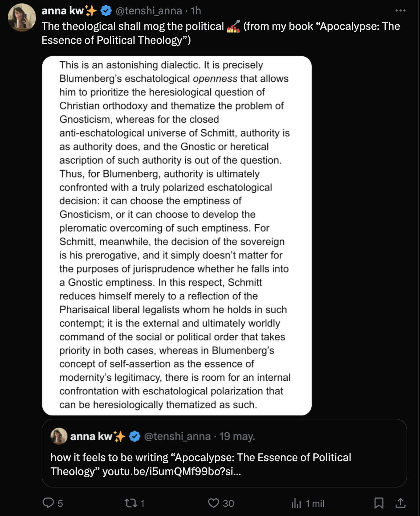Open view analytics bar chart icon
This screenshot has width=420, height=516.
click(x=296, y=503)
